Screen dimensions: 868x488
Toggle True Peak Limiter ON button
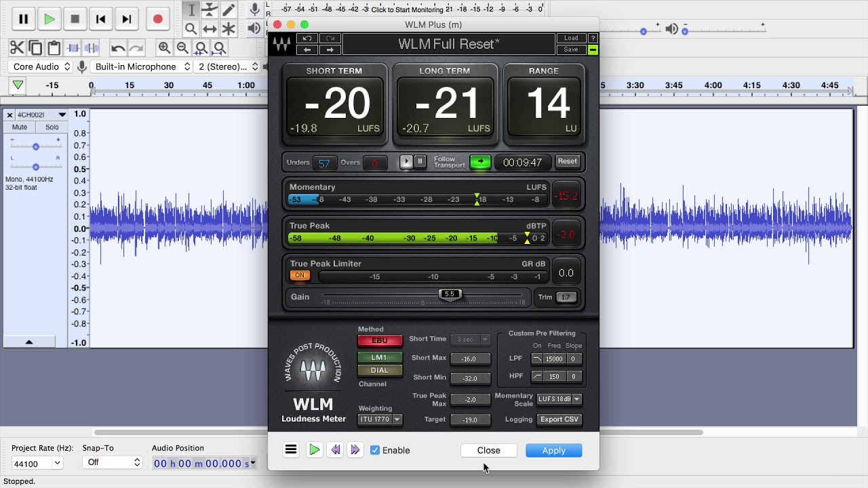(300, 276)
